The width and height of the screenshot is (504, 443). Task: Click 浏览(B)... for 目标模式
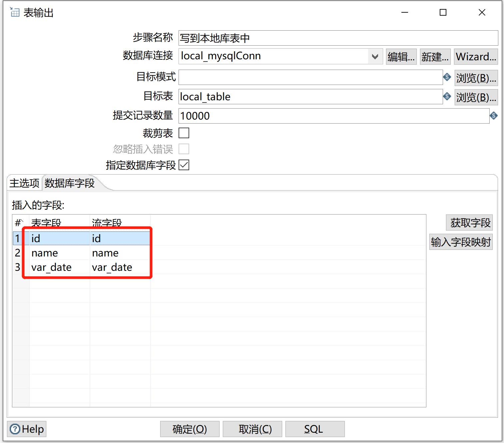476,78
